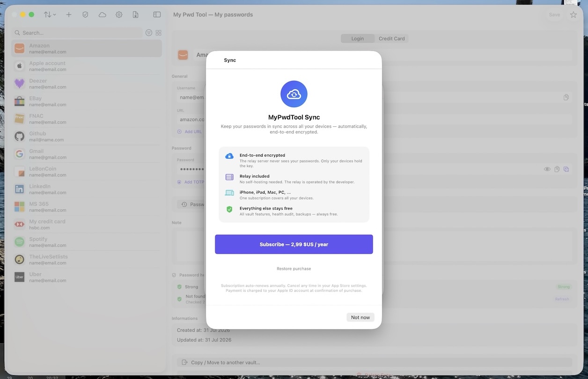
Task: Select the My credit card entry
Action: 87,224
